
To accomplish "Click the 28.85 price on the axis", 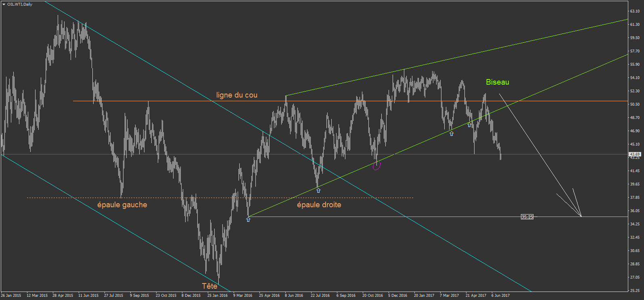I will coord(635,264).
